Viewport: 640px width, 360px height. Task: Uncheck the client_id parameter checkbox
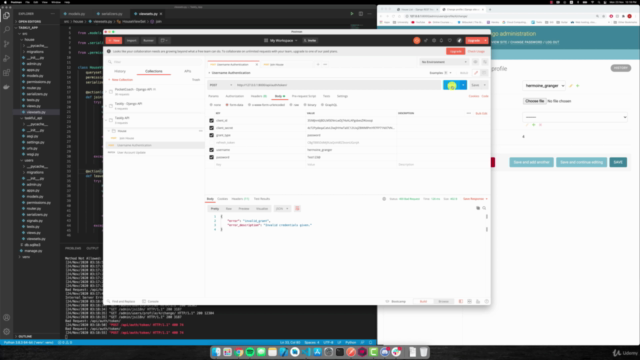point(211,120)
